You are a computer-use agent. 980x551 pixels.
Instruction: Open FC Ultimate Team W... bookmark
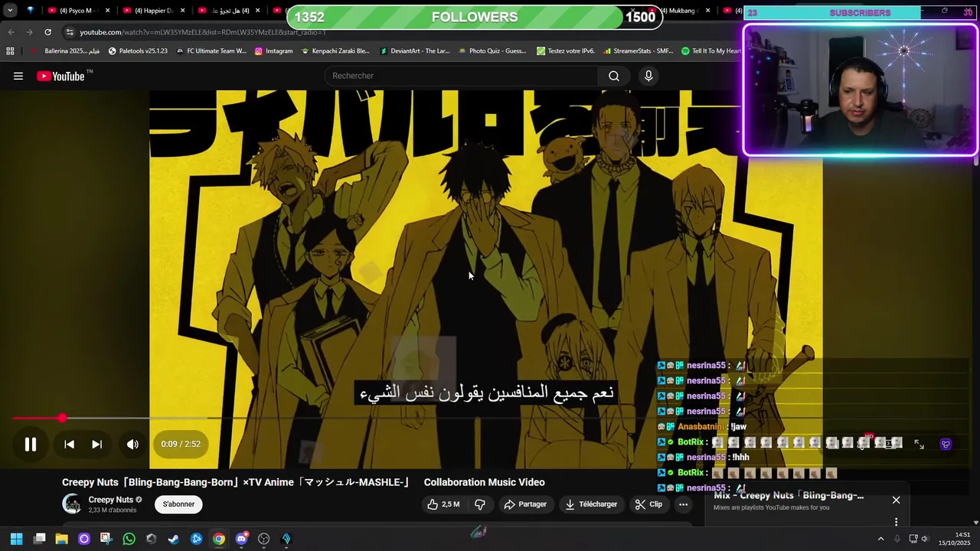(211, 51)
